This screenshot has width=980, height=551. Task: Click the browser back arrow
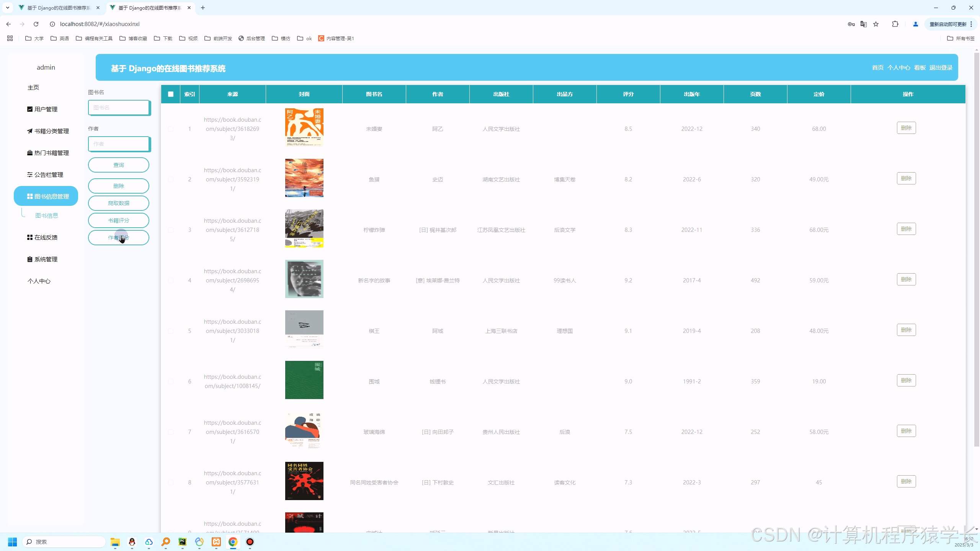tap(8, 24)
